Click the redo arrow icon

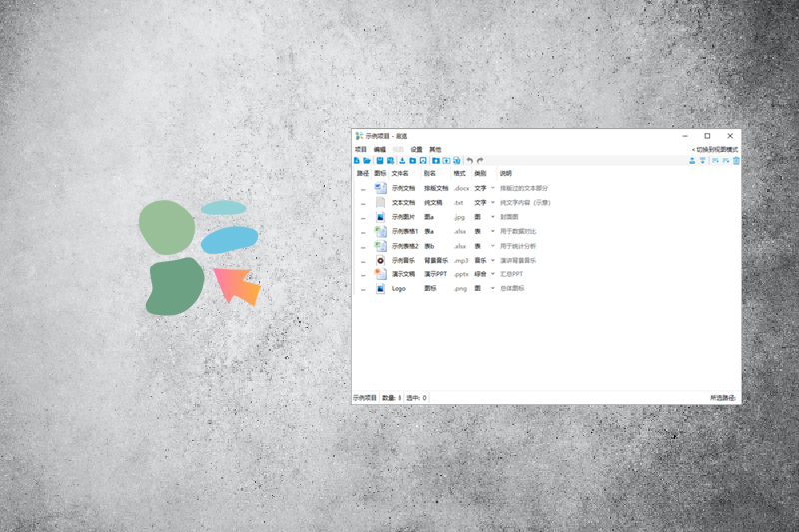tap(480, 161)
